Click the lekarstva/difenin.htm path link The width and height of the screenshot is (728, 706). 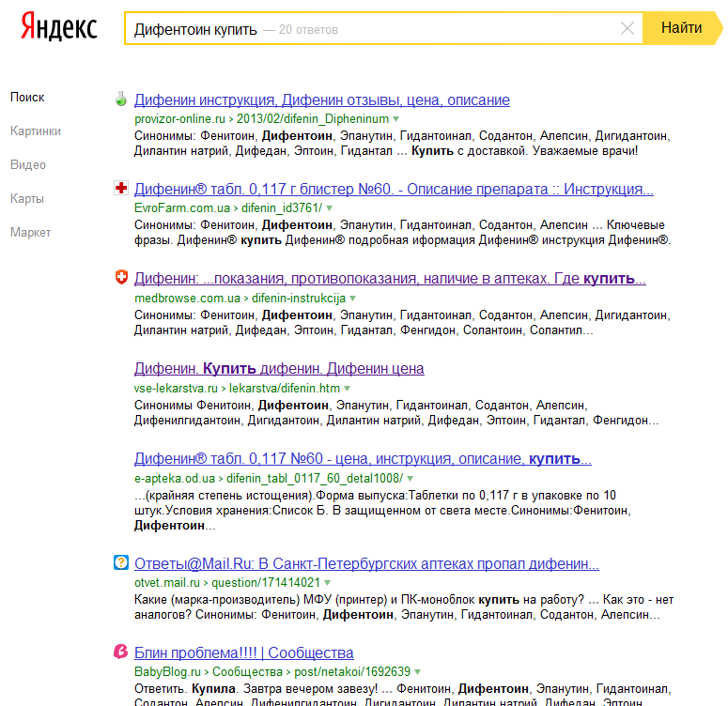(285, 388)
